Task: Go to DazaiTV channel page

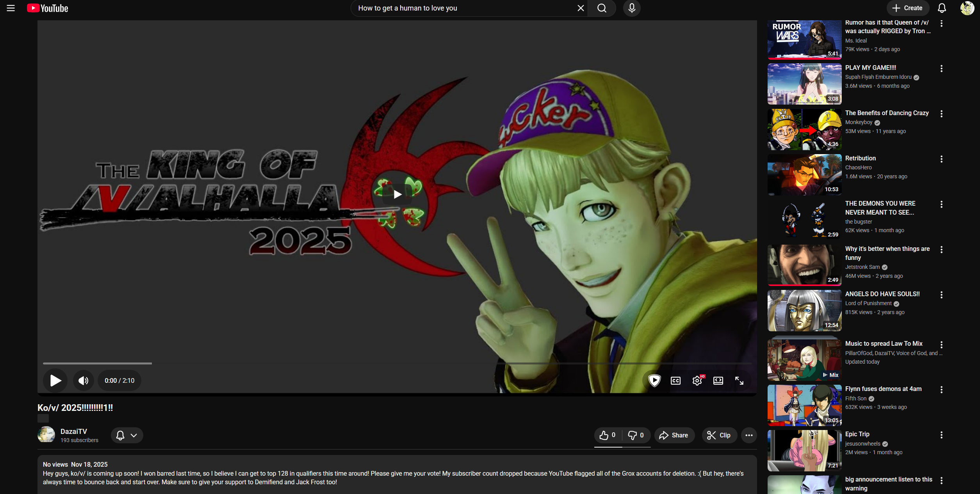Action: [73, 431]
